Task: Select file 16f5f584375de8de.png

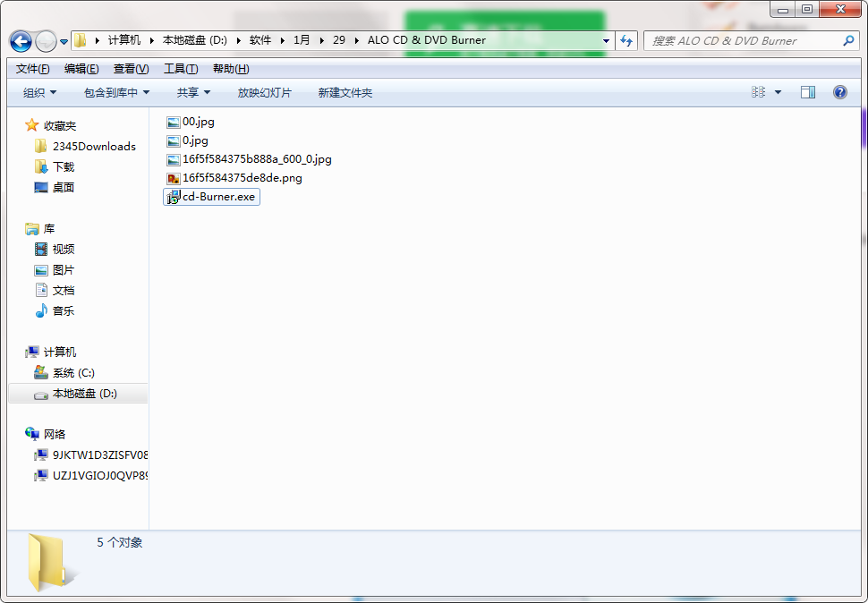Action: click(x=234, y=178)
